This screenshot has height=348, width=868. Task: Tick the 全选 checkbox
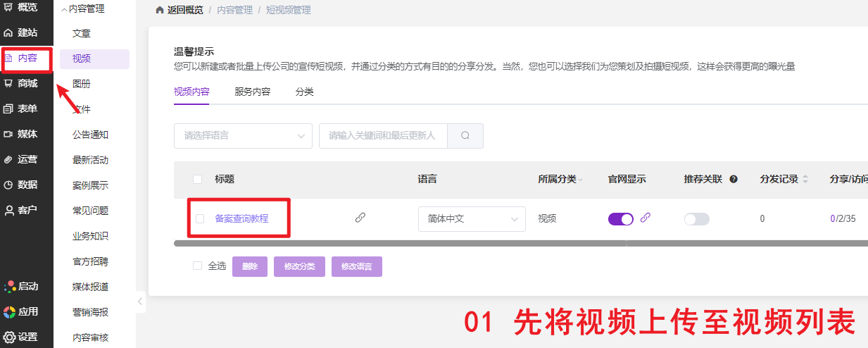pos(197,266)
